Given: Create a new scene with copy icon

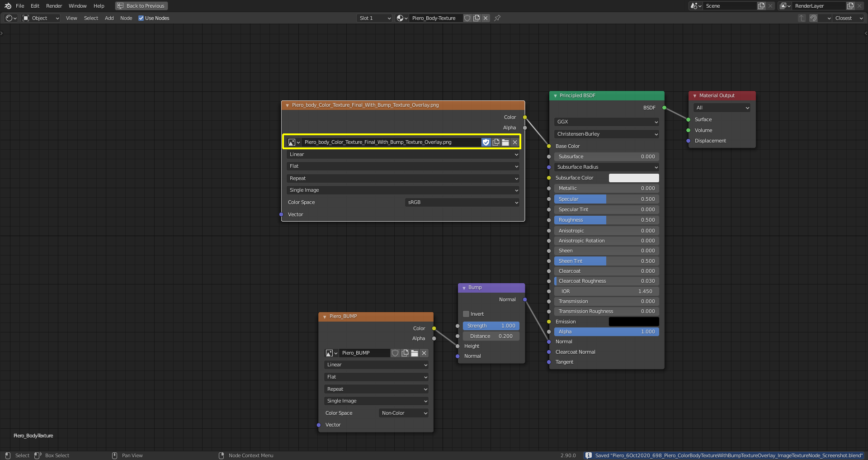Looking at the screenshot, I should pyautogui.click(x=761, y=6).
